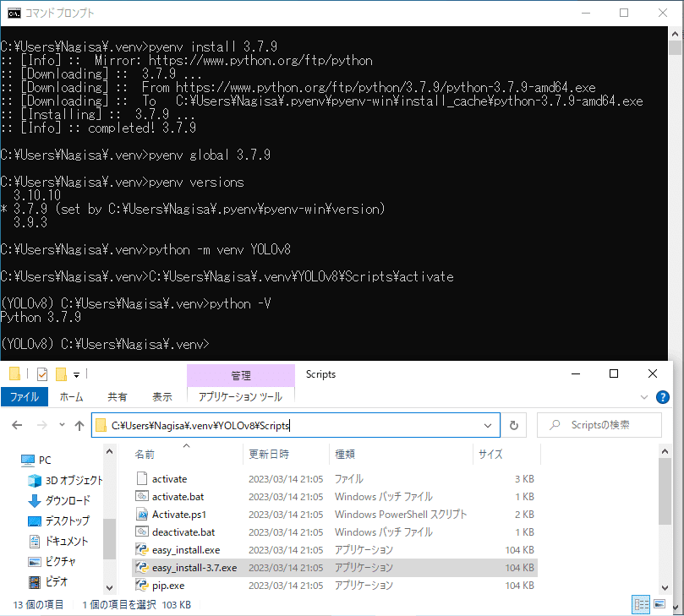Open ビデオ in the navigation pane
This screenshot has height=616, width=684.
coord(57,581)
